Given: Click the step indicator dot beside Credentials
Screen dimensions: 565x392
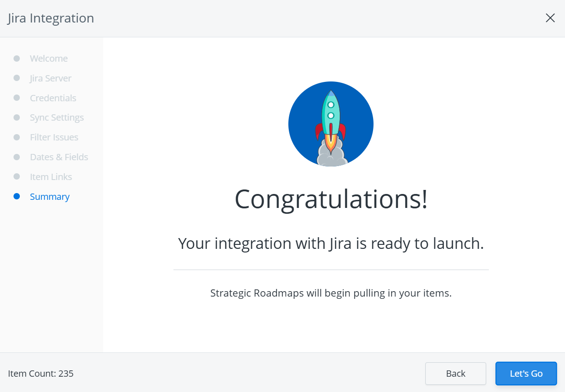Looking at the screenshot, I should pyautogui.click(x=17, y=98).
